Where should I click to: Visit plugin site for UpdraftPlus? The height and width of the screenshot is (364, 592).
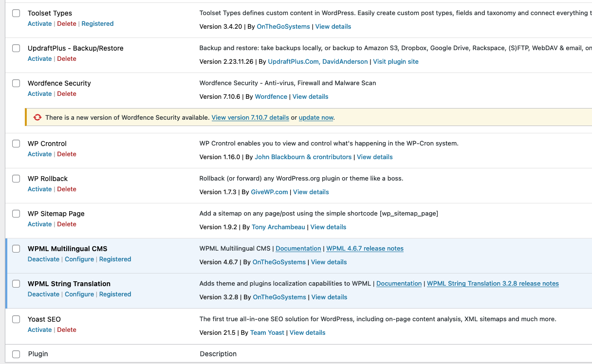pyautogui.click(x=396, y=61)
